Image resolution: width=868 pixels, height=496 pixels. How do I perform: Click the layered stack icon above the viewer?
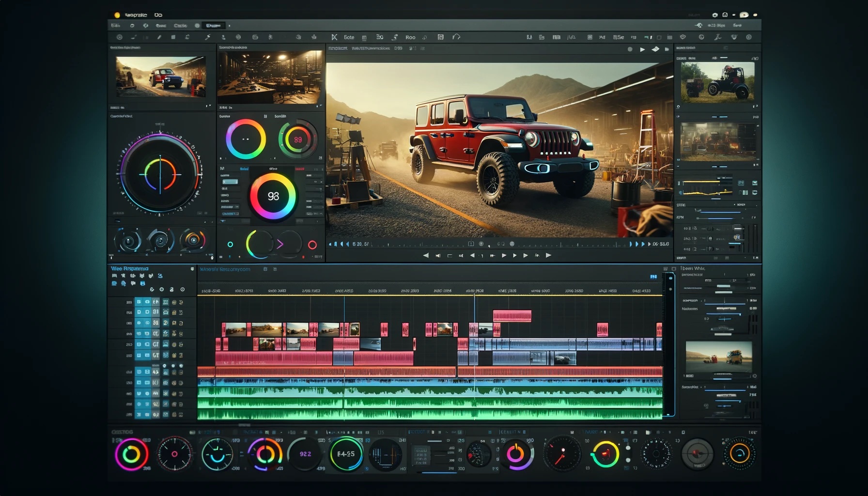point(655,49)
